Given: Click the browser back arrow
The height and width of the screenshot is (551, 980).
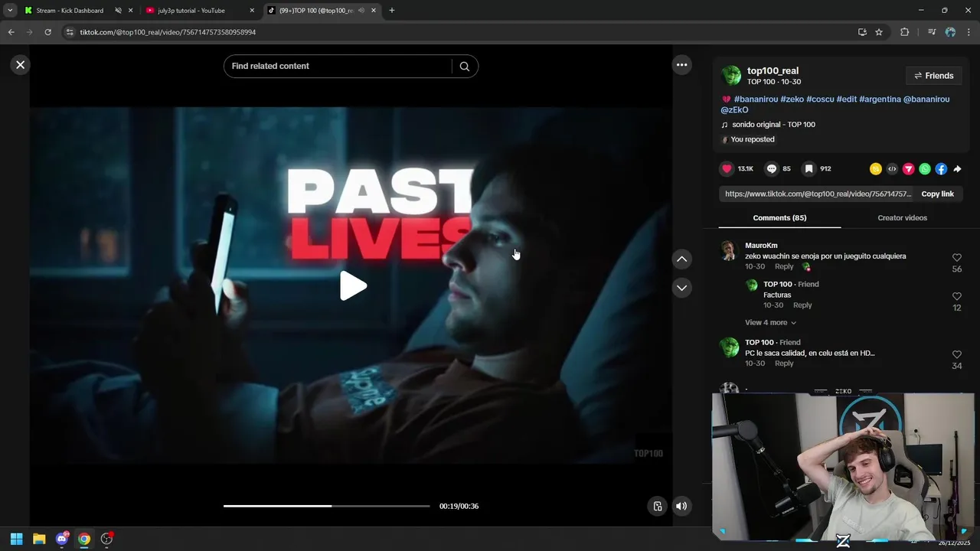Looking at the screenshot, I should (x=11, y=32).
